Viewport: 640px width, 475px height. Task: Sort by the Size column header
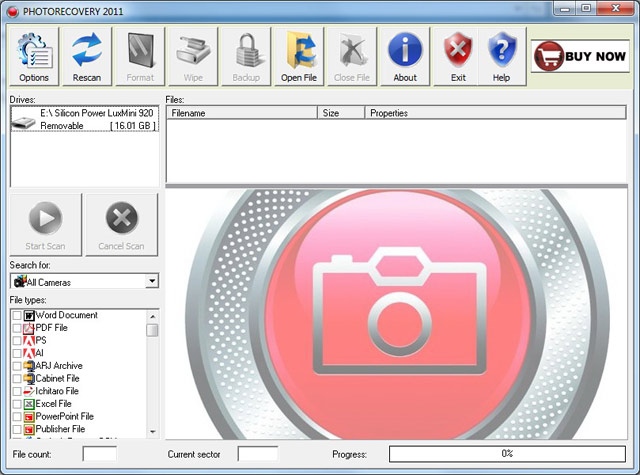tap(341, 113)
